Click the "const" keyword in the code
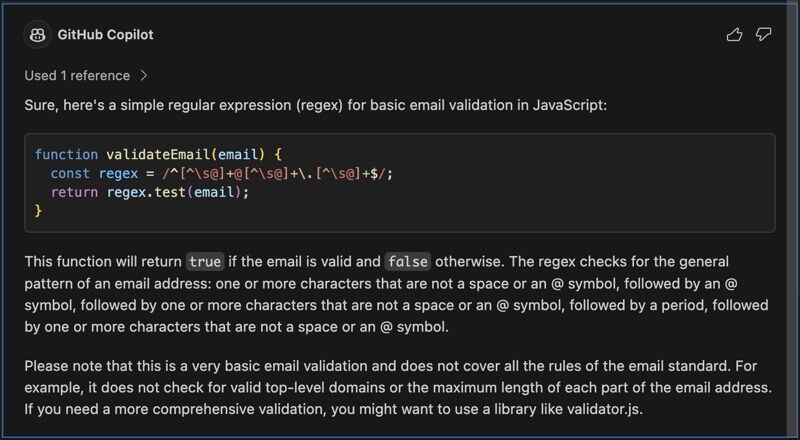 (70, 174)
